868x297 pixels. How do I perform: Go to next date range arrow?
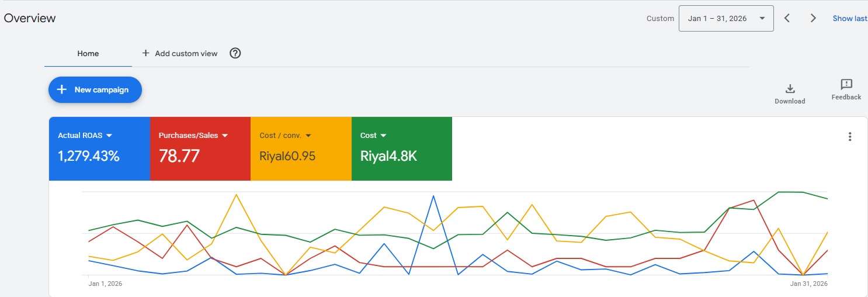pos(813,18)
